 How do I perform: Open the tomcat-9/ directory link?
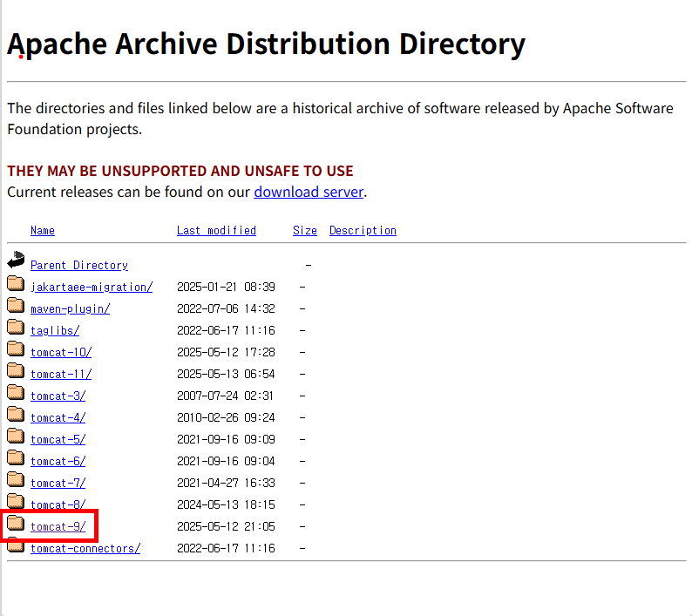(58, 527)
